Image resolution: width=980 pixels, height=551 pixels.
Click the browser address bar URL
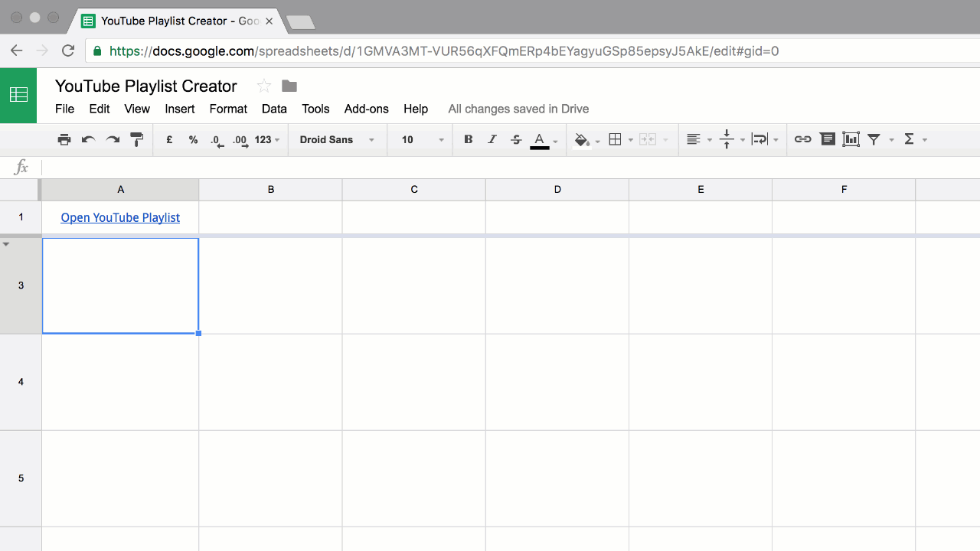[x=444, y=51]
